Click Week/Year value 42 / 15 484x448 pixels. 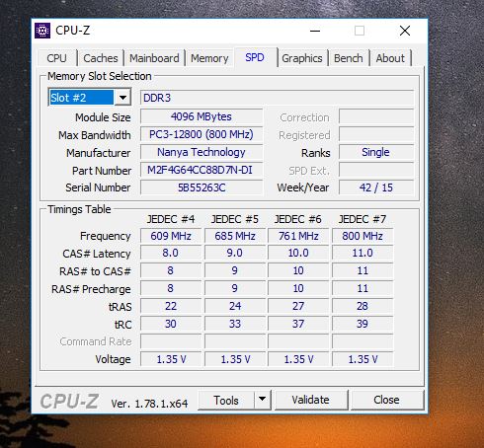376,187
